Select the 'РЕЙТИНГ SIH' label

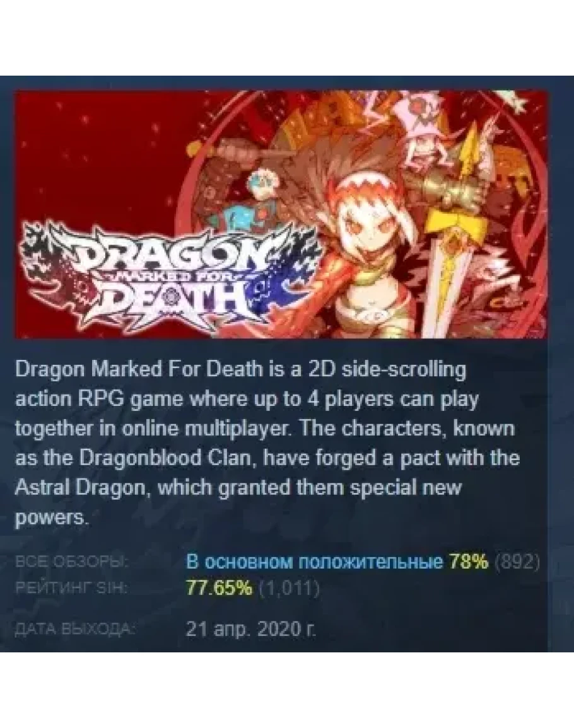(x=71, y=588)
